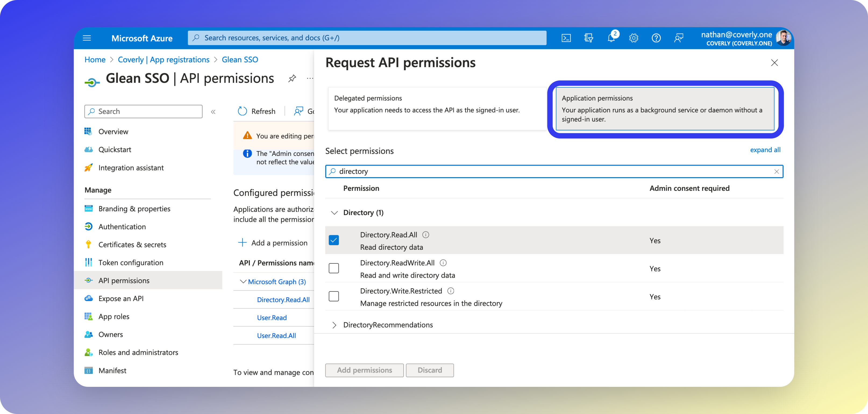Open the Cloud Shell terminal icon
The image size is (868, 414).
click(566, 38)
